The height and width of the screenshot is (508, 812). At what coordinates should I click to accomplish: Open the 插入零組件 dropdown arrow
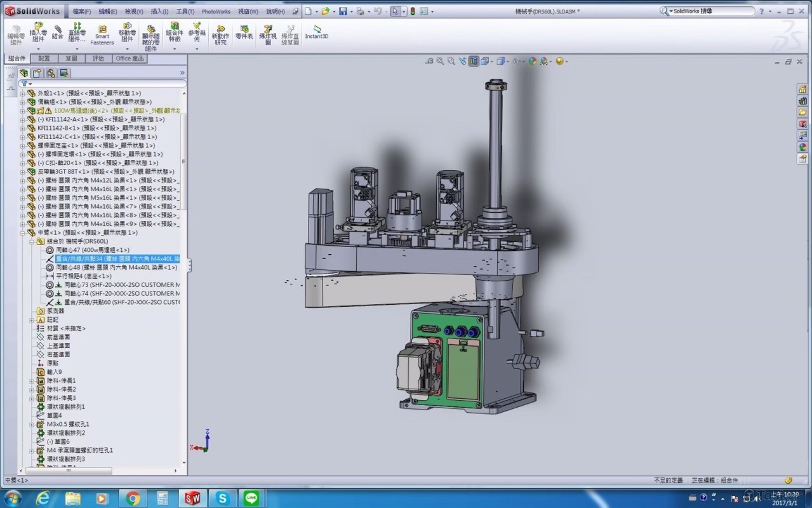pyautogui.click(x=38, y=49)
